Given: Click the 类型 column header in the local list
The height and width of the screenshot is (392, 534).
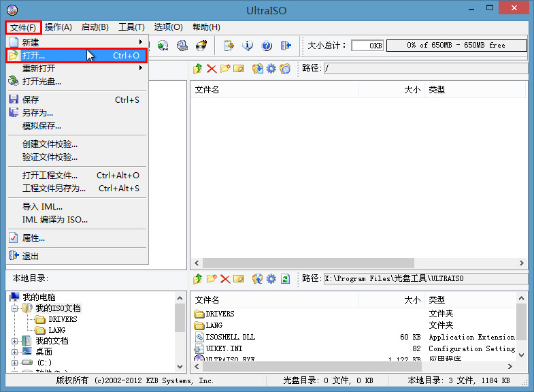Looking at the screenshot, I should click(471, 300).
